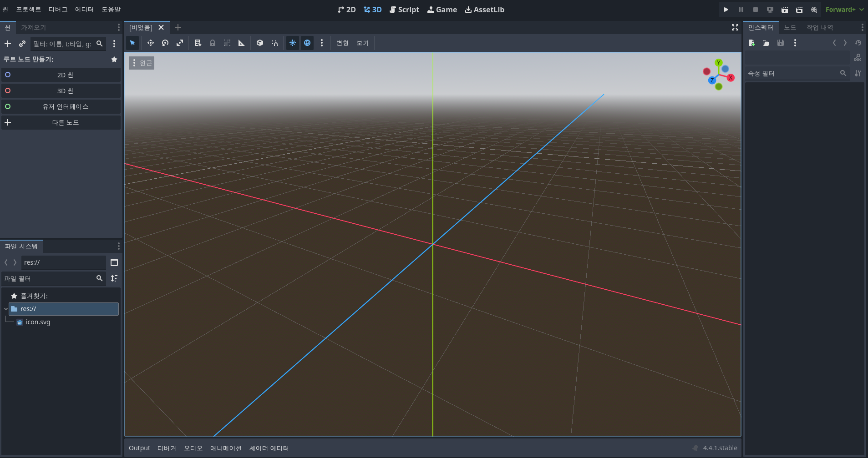Open scene dock extra options dots
The image size is (868, 458).
[x=114, y=44]
